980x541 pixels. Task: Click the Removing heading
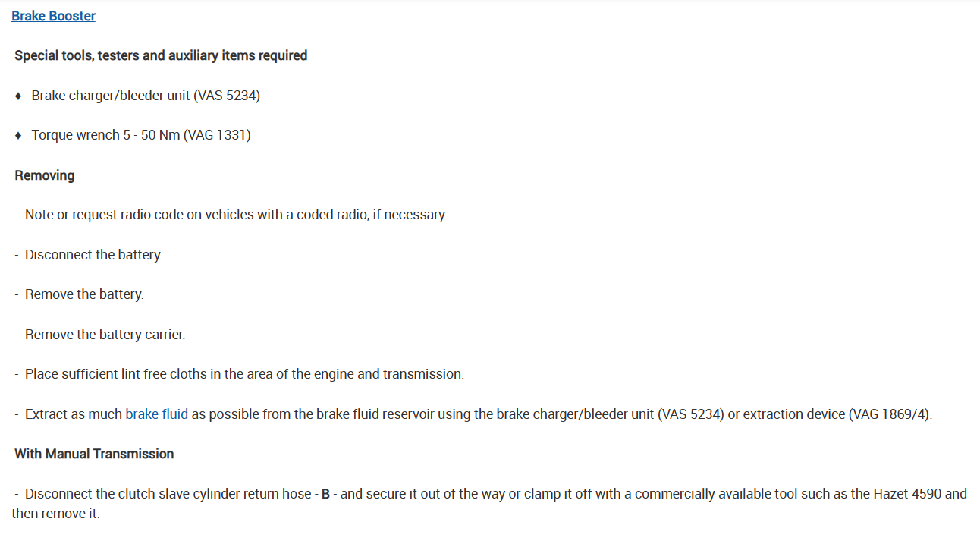point(45,175)
